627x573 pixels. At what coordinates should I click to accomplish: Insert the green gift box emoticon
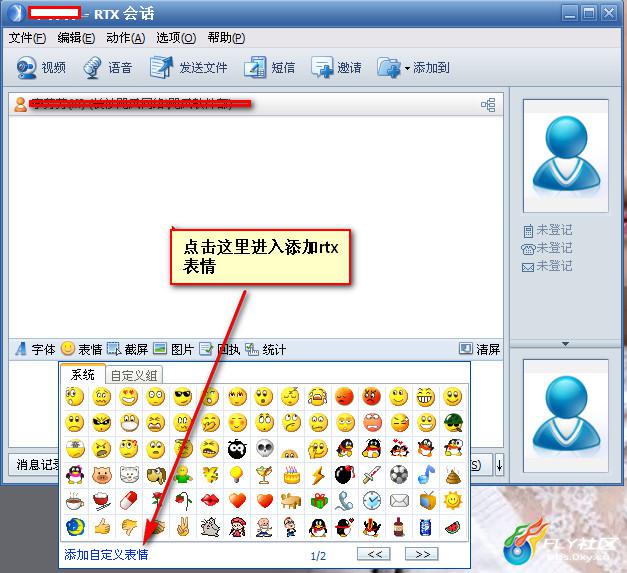pyautogui.click(x=319, y=501)
